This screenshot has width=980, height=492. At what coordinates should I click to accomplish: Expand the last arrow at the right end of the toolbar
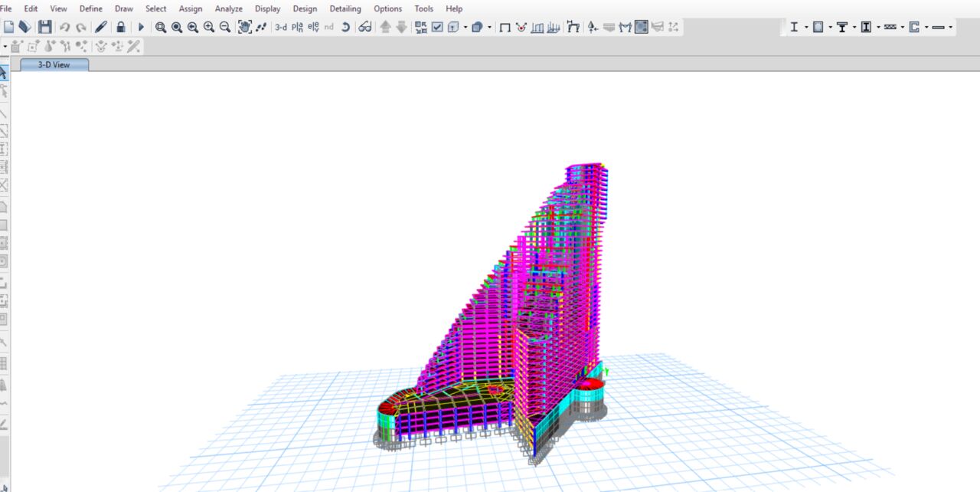[x=951, y=27]
